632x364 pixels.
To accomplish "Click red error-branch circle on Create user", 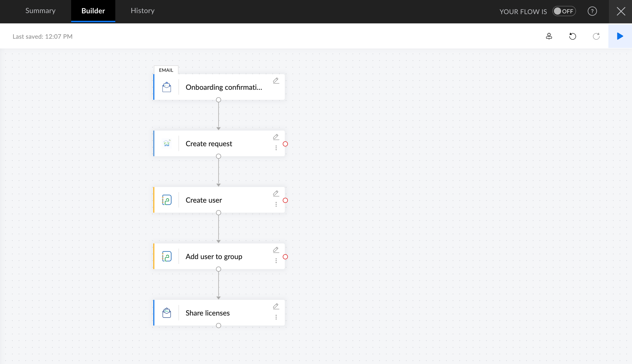I will [x=285, y=200].
